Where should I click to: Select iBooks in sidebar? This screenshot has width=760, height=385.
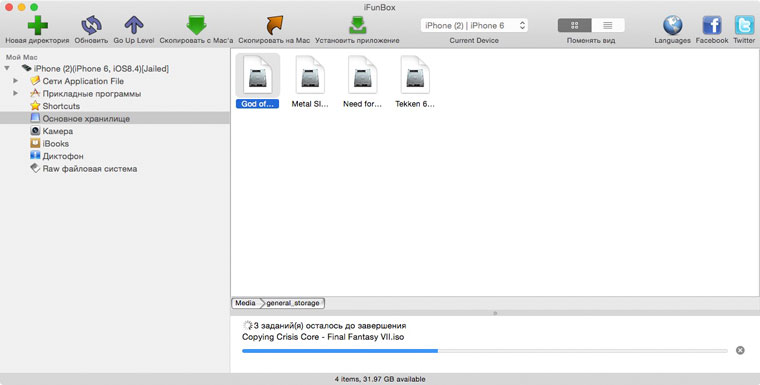[x=55, y=144]
